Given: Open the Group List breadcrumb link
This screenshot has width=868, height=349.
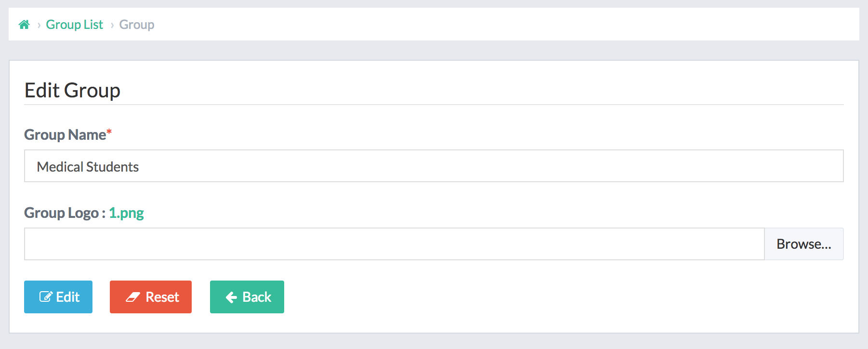Looking at the screenshot, I should pyautogui.click(x=74, y=25).
